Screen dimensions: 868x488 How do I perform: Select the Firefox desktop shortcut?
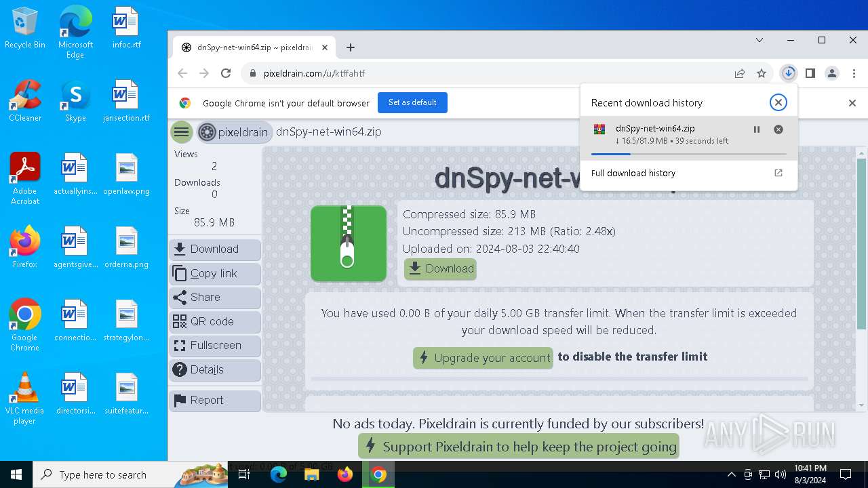point(25,248)
